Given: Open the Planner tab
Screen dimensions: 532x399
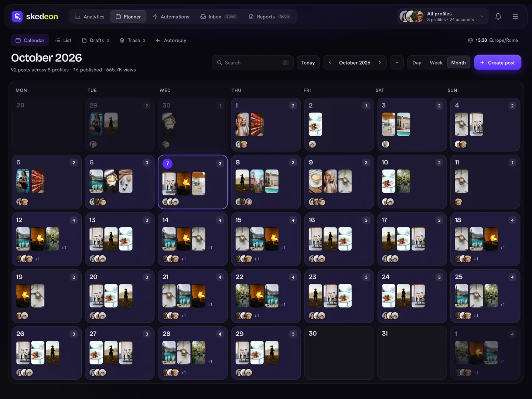Looking at the screenshot, I should click(x=128, y=17).
